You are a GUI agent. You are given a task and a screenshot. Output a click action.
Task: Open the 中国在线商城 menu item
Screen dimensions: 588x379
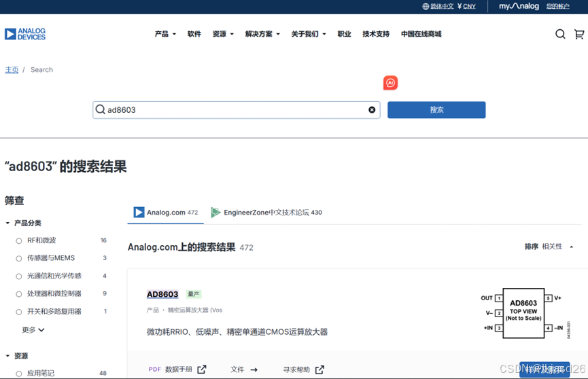(x=421, y=34)
